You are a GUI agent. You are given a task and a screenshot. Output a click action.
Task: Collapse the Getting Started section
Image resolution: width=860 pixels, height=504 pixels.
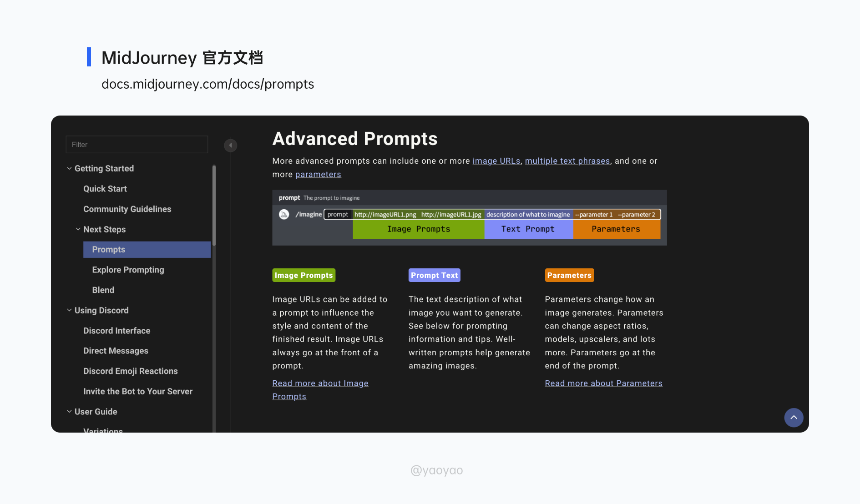pos(69,168)
